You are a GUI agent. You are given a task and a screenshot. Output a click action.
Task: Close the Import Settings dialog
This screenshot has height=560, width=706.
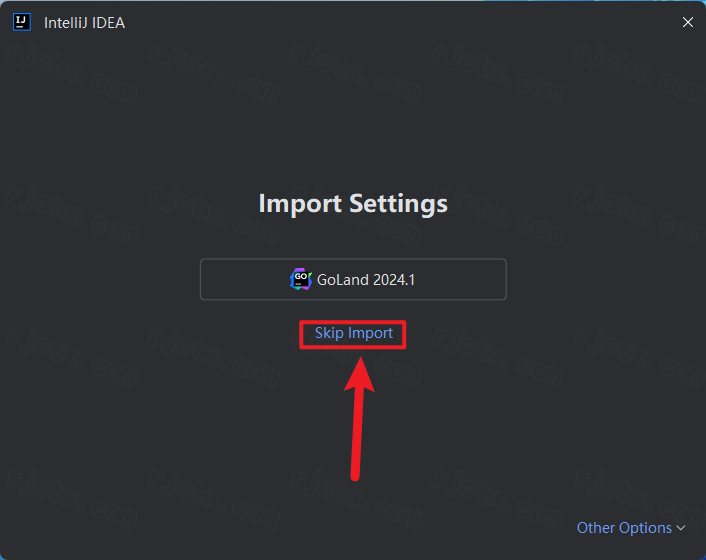click(687, 22)
